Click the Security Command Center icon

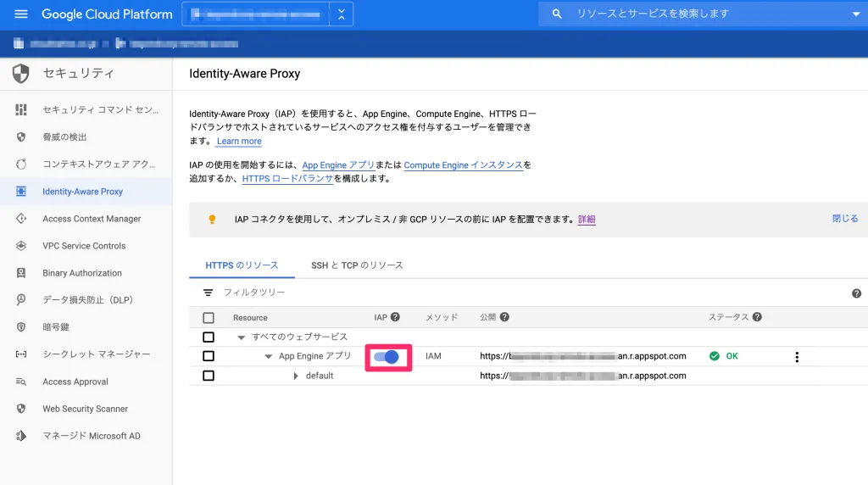[x=21, y=109]
